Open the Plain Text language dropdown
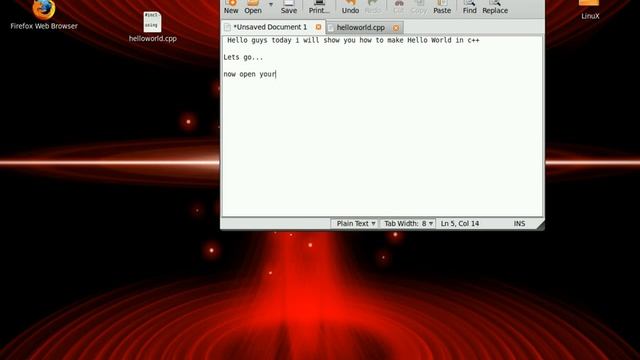The height and width of the screenshot is (360, 640). (356, 223)
